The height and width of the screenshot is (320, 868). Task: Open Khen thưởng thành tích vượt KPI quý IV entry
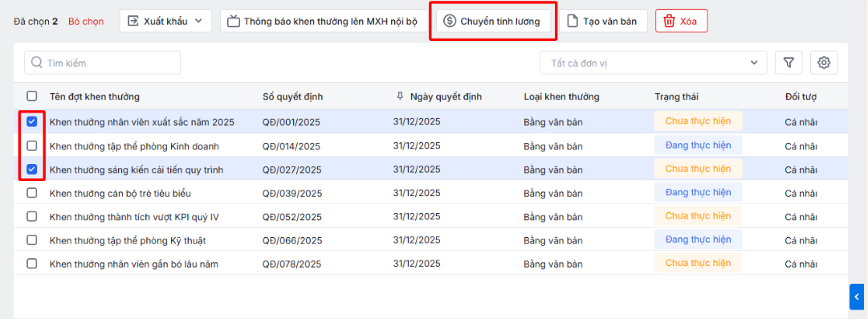click(134, 217)
